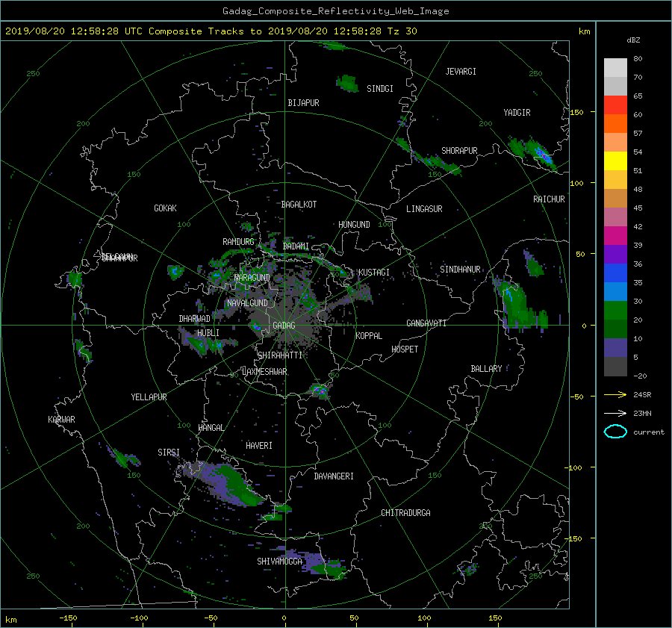Click the BIJAPUR city label

tap(303, 103)
